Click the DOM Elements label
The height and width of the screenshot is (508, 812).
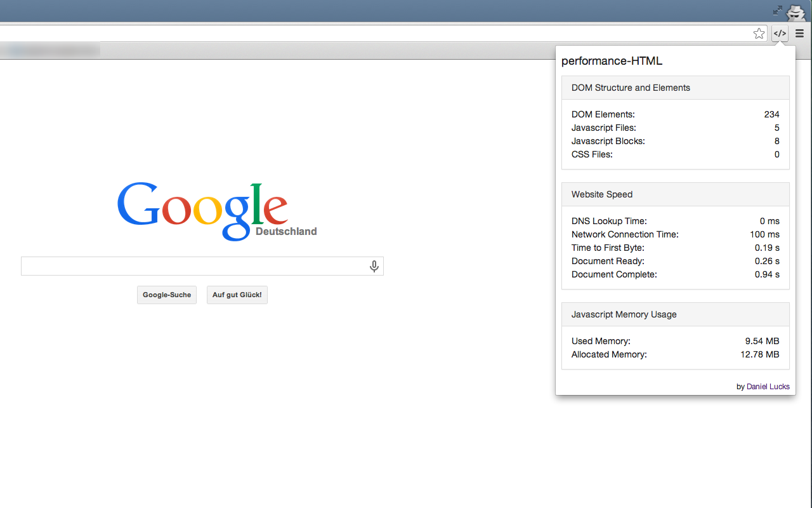603,114
